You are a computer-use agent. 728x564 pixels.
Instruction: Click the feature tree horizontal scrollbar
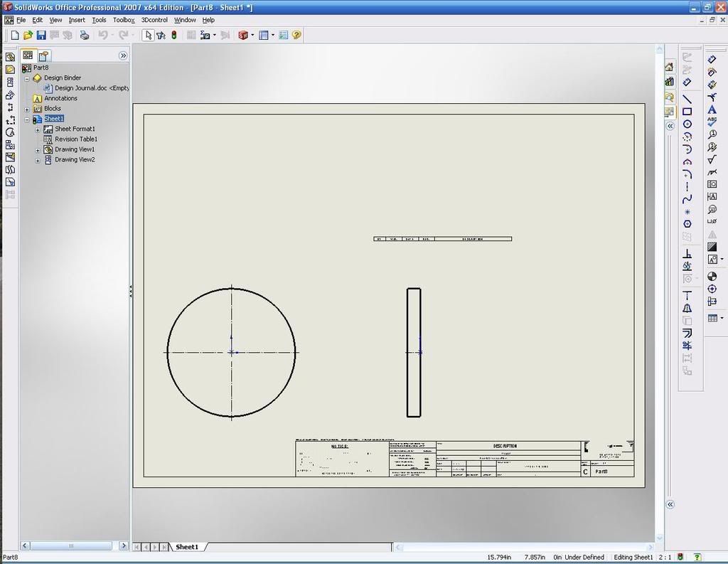(71, 546)
